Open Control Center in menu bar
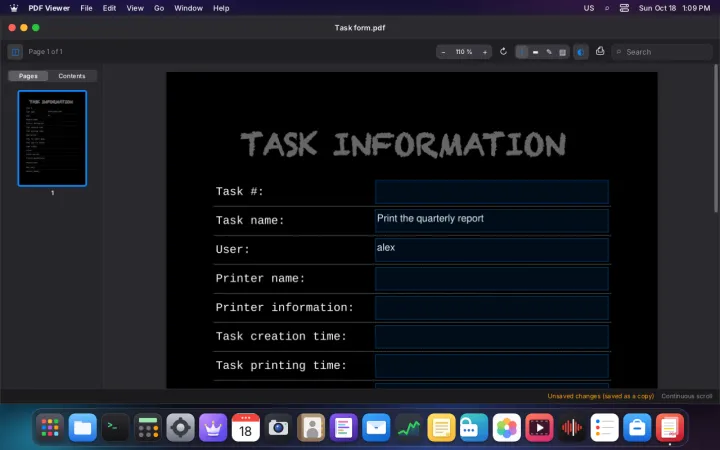Image resolution: width=720 pixels, height=450 pixels. 624,8
